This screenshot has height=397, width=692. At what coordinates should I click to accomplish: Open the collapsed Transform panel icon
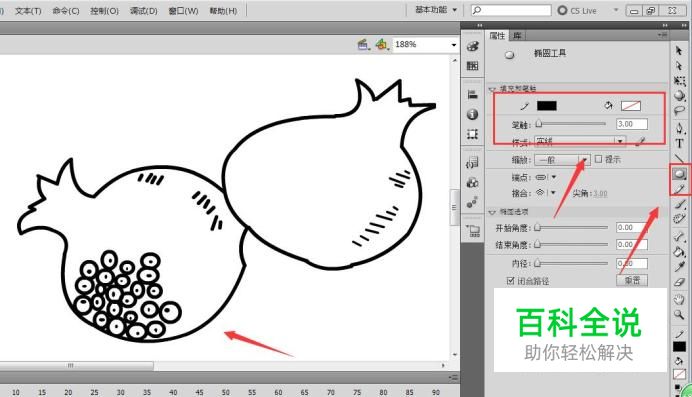[473, 134]
